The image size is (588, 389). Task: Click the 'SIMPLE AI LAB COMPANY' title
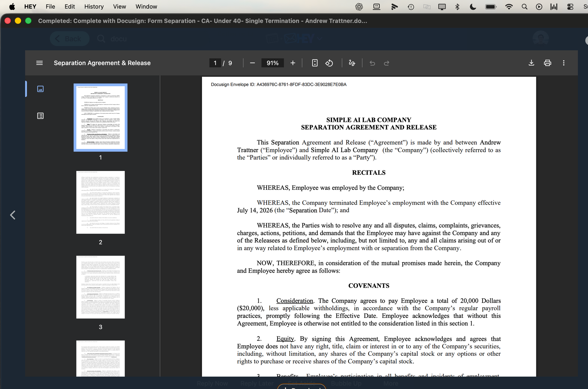[369, 120]
